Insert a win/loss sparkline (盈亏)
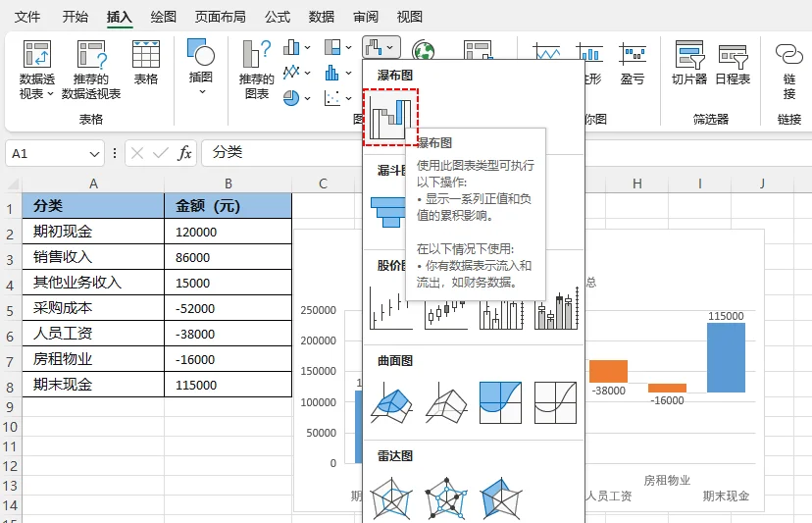 [633, 63]
